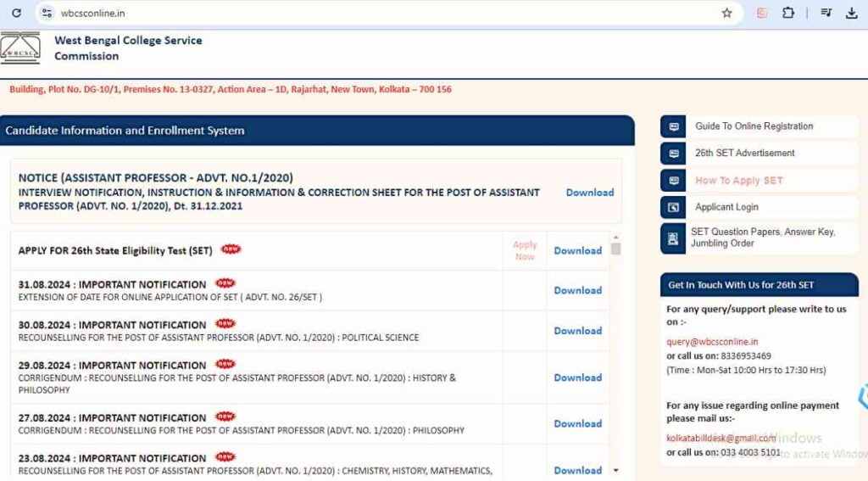Click the NOTICE (ASSISTANT PROFESSOR - ADVT. NO.1/2020) heading
Screen dimensions: 868x481
tap(156, 178)
